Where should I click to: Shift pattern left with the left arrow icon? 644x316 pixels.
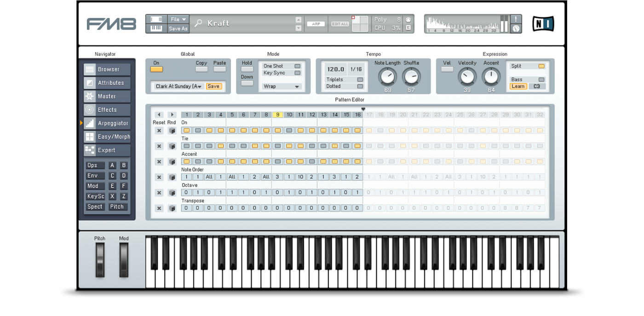pos(159,115)
